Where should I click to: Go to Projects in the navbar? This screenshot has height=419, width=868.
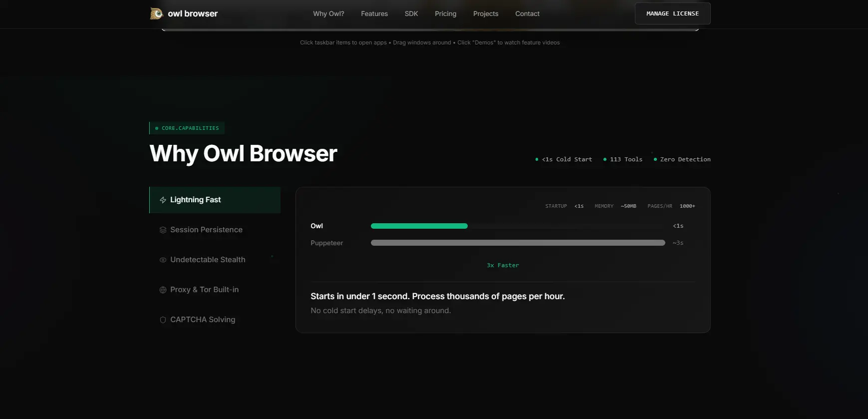[486, 13]
